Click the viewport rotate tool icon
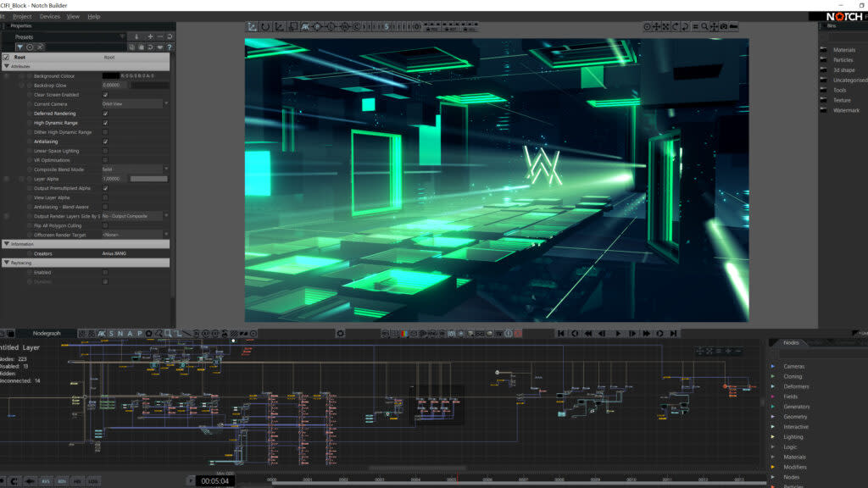Viewport: 868px width, 488px height. [x=265, y=26]
